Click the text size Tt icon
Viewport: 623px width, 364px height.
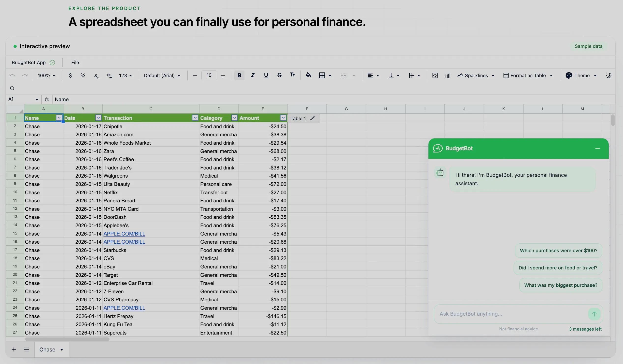coord(293,75)
